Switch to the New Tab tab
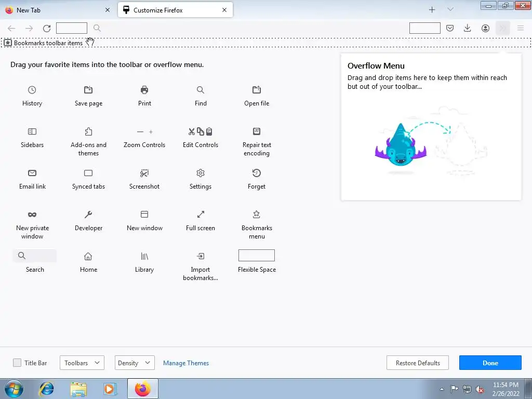The height and width of the screenshot is (399, 532). 57,10
